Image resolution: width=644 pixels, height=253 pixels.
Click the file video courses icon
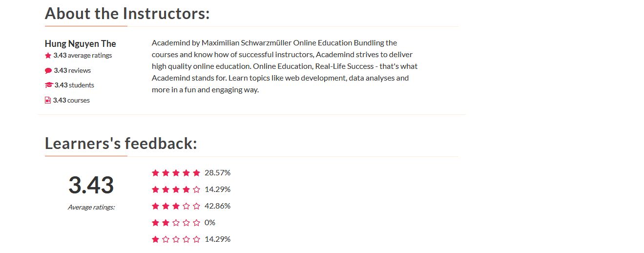[x=48, y=101]
